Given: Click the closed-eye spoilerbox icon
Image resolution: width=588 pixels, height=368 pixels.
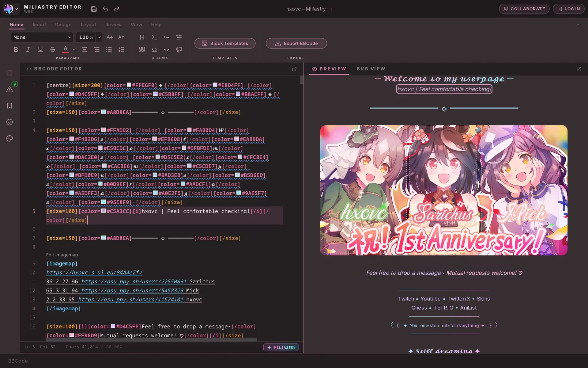Looking at the screenshot, I should point(166,49).
